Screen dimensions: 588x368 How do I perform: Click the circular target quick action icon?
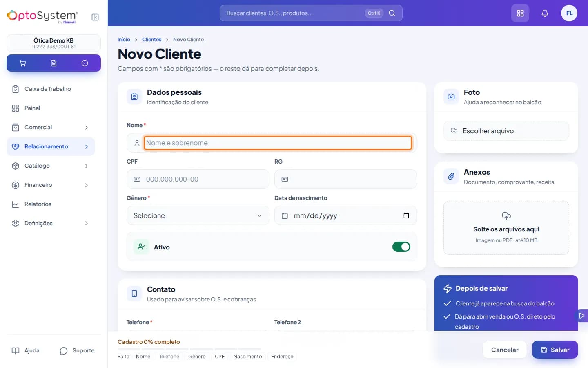pos(85,63)
